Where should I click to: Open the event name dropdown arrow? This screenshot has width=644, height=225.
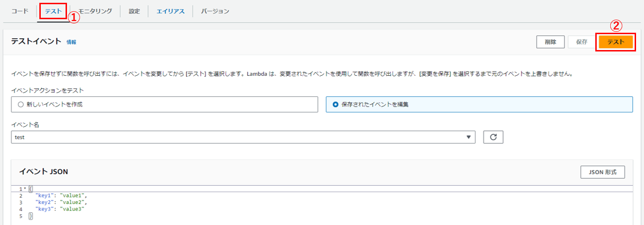coord(469,137)
